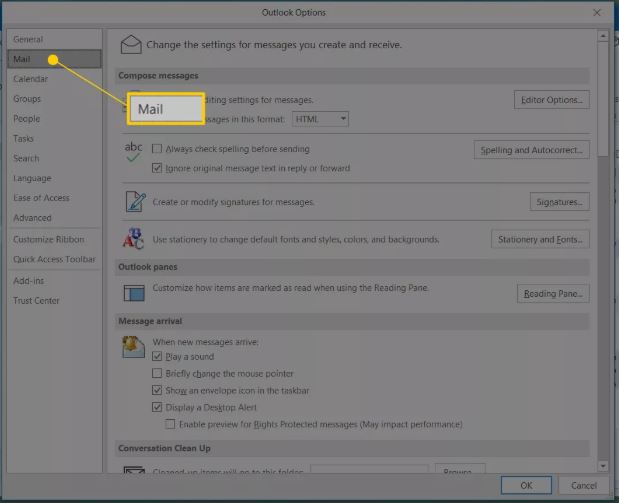Click the reading pane layout icon
619x503 pixels.
pyautogui.click(x=134, y=293)
